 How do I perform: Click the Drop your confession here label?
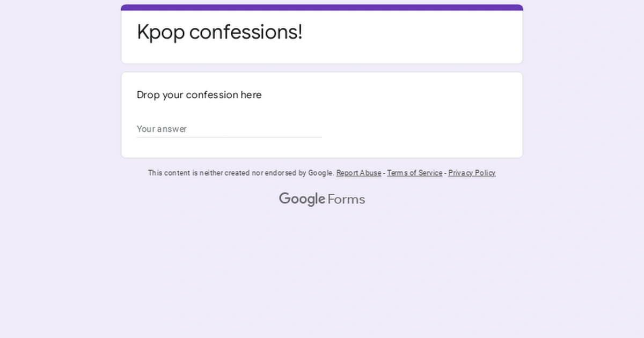[199, 95]
